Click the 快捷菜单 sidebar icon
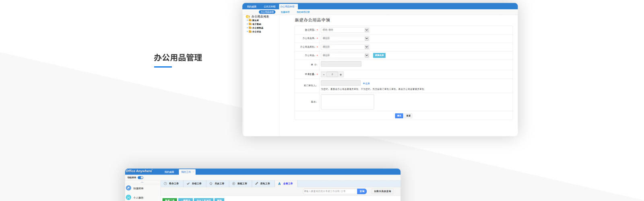 (x=128, y=188)
